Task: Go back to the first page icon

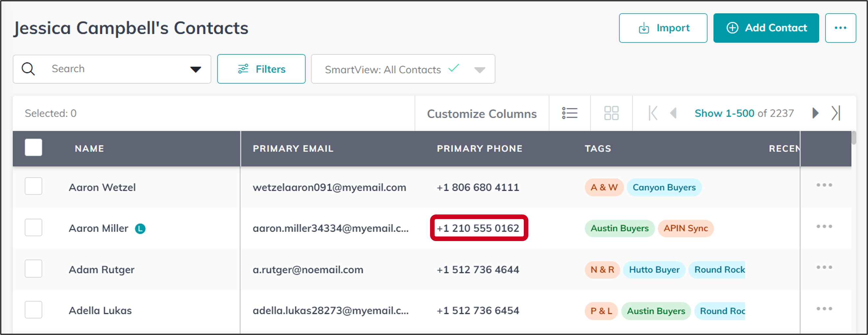Action: 653,113
